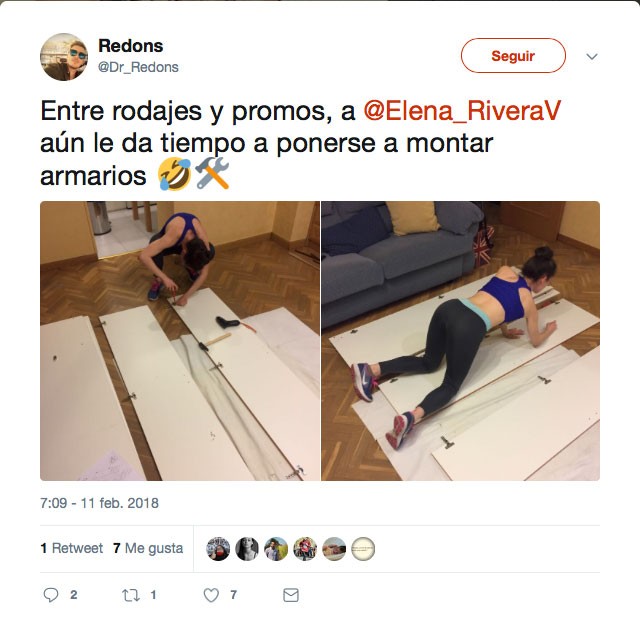This screenshot has width=640, height=630.
Task: Open first liker's avatar in likes row
Action: tap(218, 549)
